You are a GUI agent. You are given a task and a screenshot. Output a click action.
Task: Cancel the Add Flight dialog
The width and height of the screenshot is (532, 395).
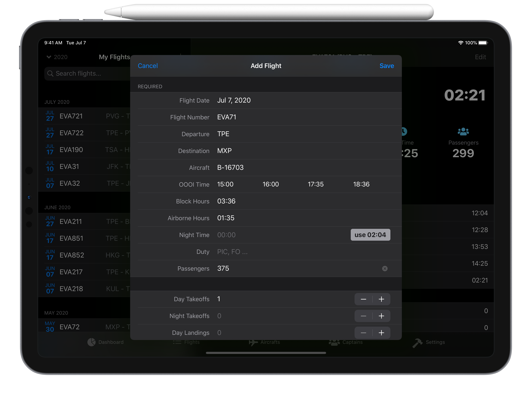(148, 66)
